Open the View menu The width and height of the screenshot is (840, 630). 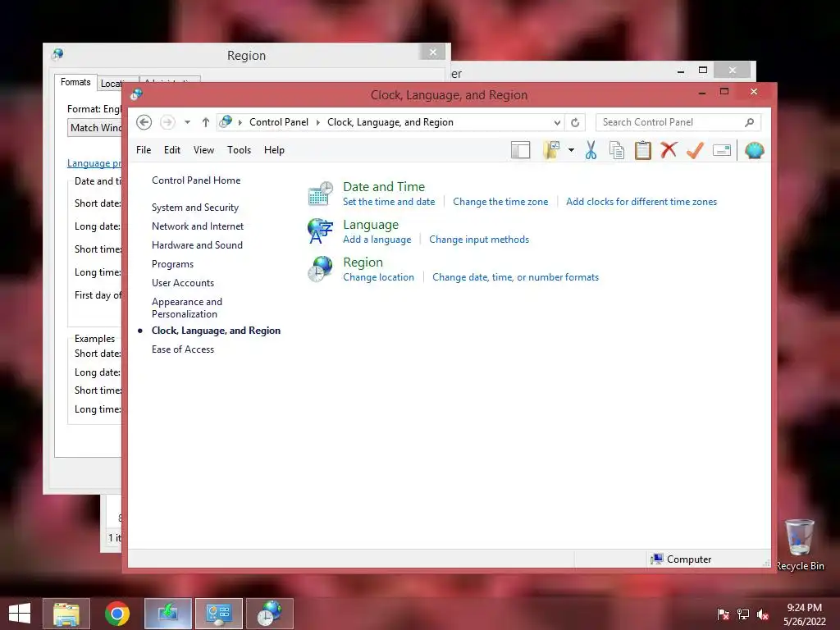click(x=203, y=150)
